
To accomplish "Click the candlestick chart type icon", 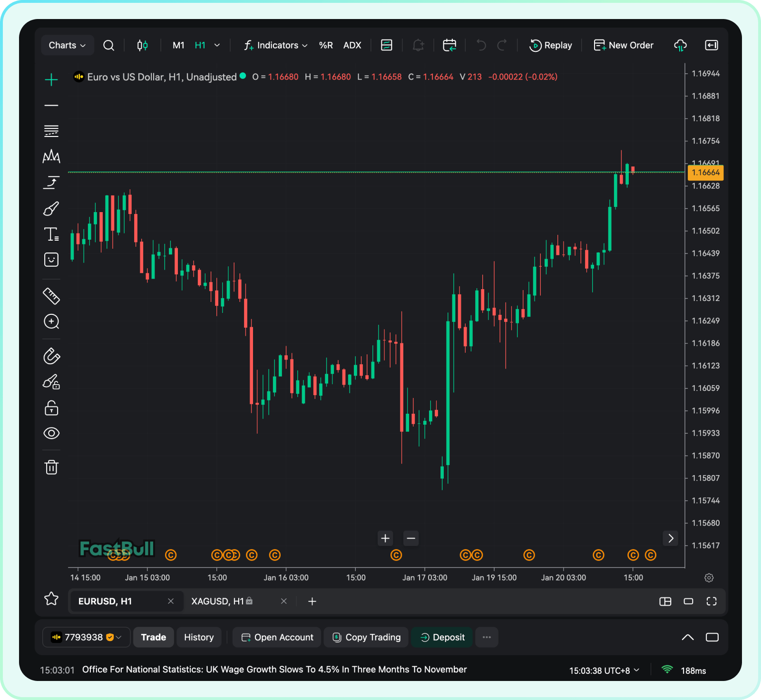I will [142, 45].
